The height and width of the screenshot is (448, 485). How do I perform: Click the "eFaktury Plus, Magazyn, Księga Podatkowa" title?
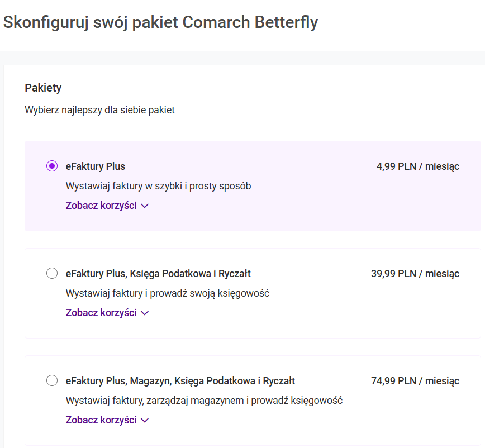tap(180, 380)
